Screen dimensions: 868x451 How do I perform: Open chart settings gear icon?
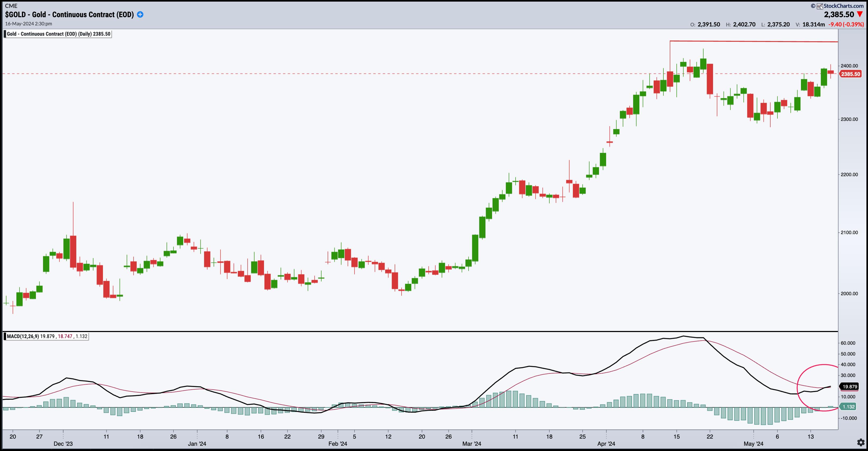point(861,442)
